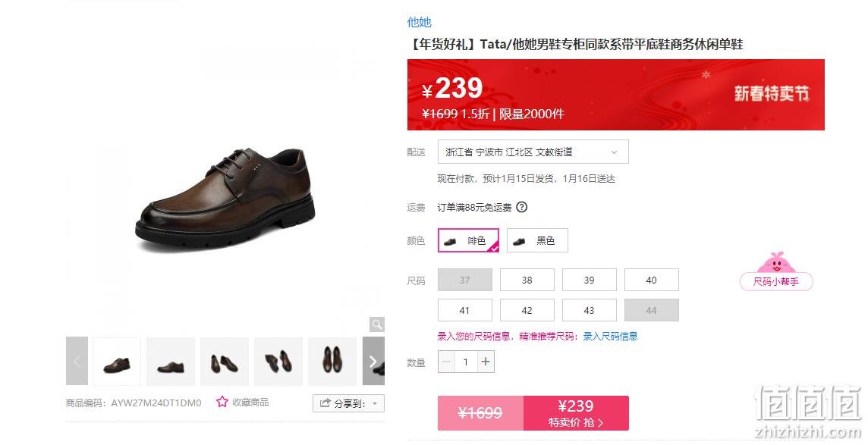Click the quantity input field

[x=466, y=362]
